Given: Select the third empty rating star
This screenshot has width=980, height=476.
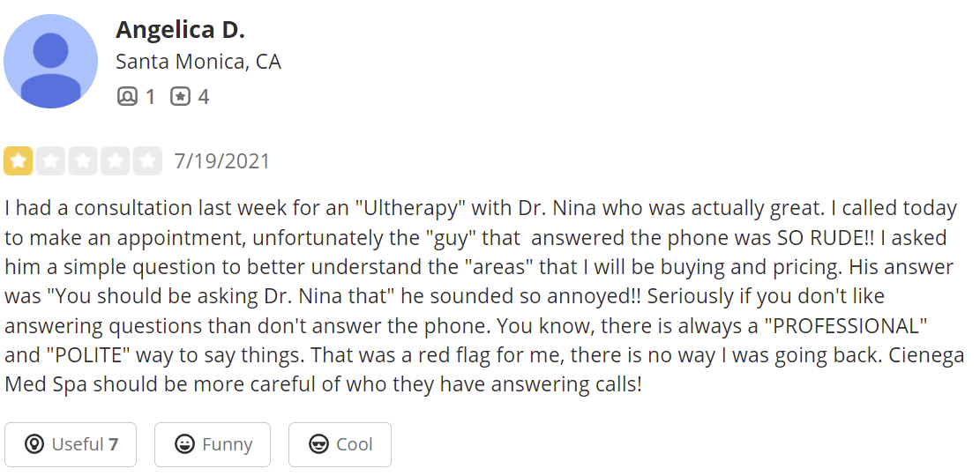Looking at the screenshot, I should click(x=83, y=161).
